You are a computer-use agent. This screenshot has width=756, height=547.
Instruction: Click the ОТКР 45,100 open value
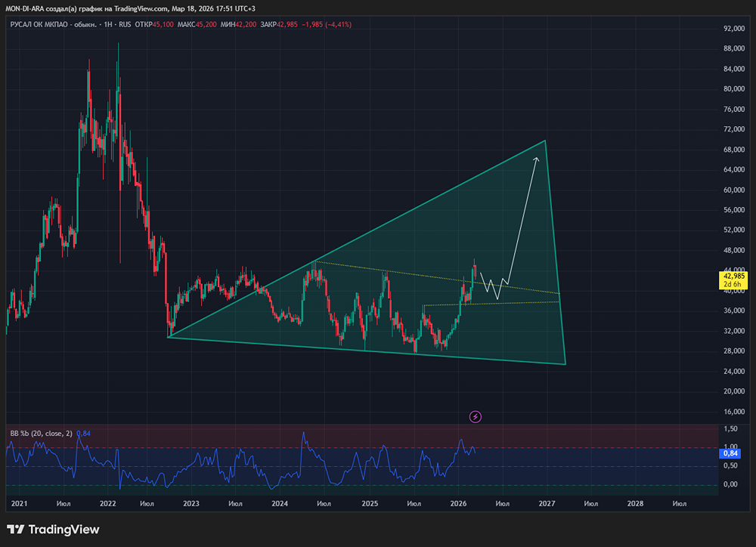(x=153, y=24)
